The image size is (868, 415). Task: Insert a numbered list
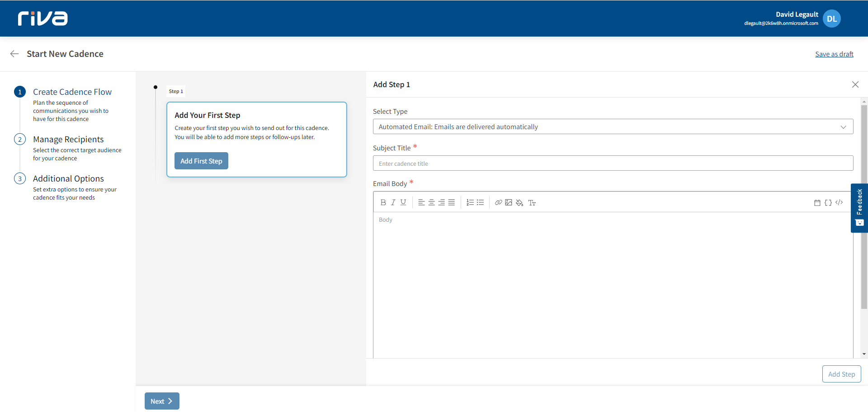pyautogui.click(x=470, y=203)
